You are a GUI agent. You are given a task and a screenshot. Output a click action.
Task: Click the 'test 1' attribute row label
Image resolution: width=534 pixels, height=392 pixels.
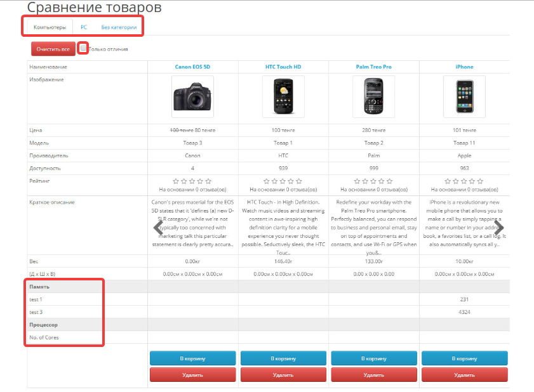(36, 299)
